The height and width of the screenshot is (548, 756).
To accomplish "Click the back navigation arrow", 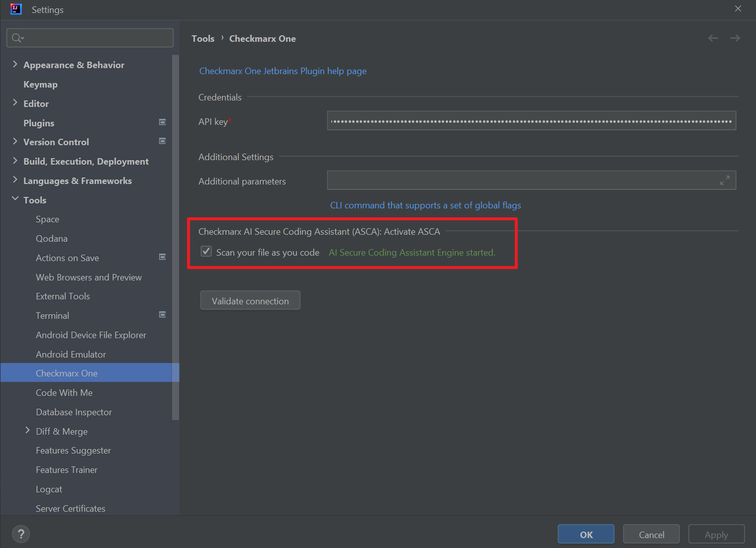I will pos(713,38).
